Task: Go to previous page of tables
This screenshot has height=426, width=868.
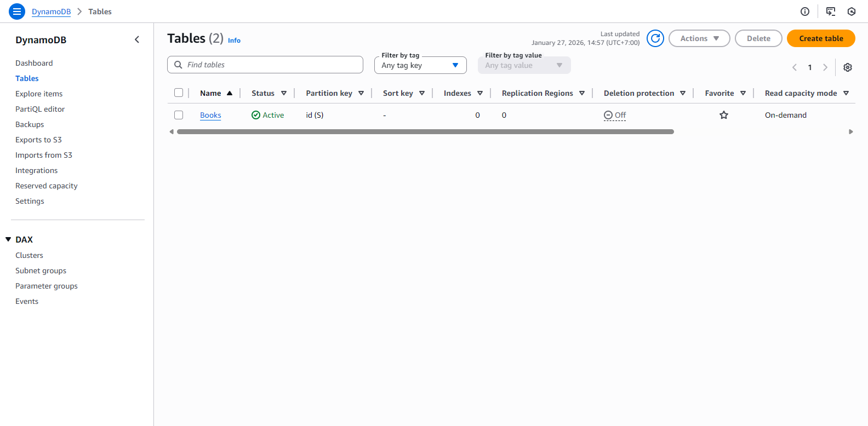Action: [x=795, y=67]
